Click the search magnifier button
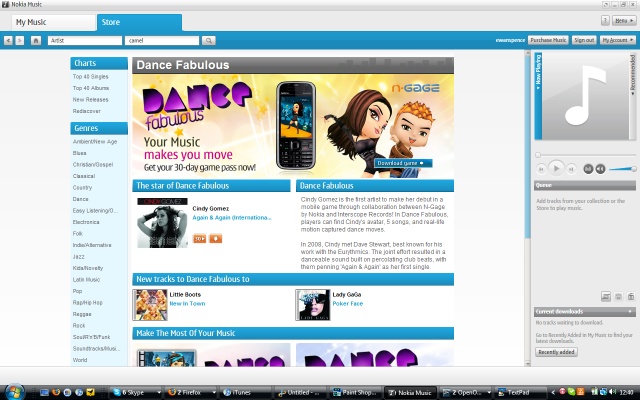This screenshot has width=640, height=400. [209, 40]
